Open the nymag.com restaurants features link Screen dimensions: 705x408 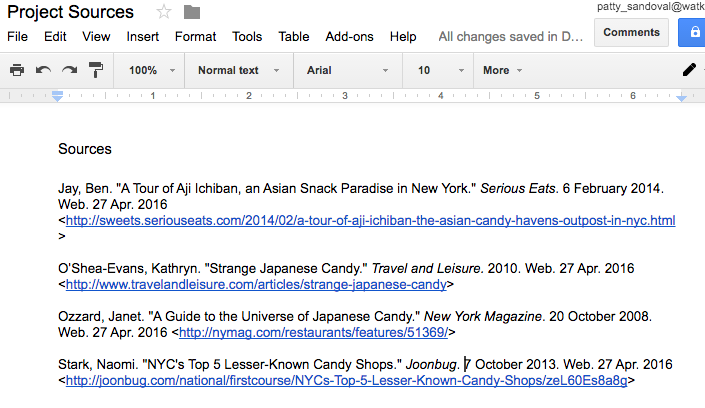(x=313, y=332)
